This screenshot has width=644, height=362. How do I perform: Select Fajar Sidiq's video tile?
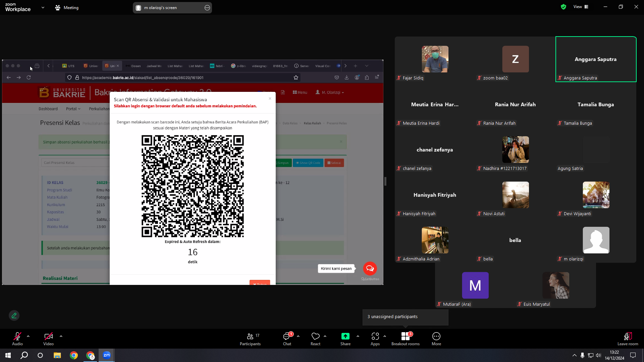coord(435,59)
